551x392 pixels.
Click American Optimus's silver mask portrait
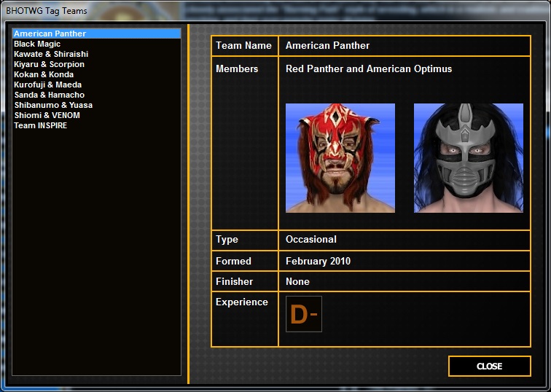[x=468, y=158]
